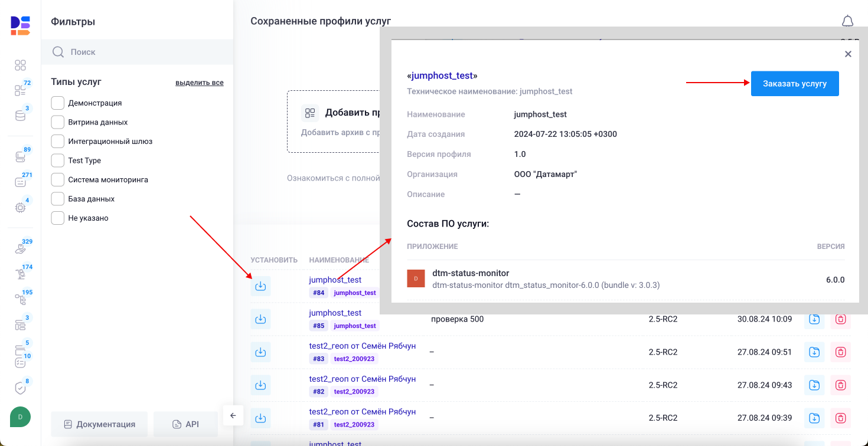The image size is (868, 446).
Task: Enable the Демонстрация filter checkbox
Action: (x=58, y=103)
